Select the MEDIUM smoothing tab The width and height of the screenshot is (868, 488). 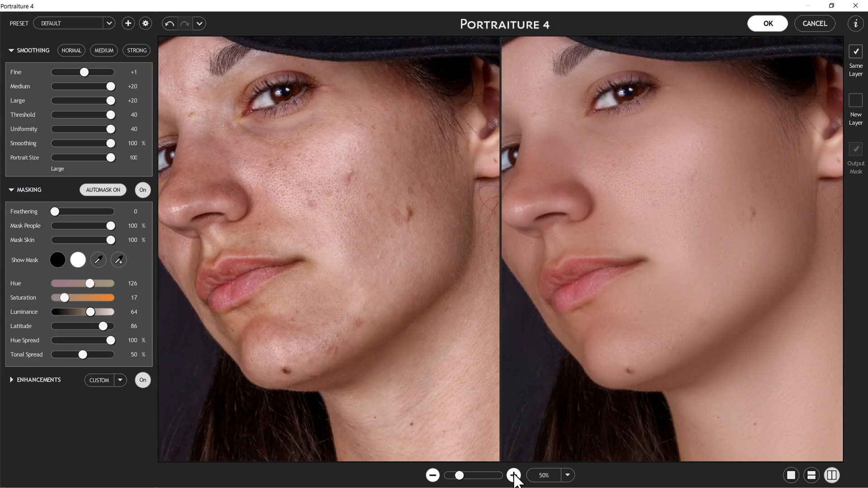(103, 50)
